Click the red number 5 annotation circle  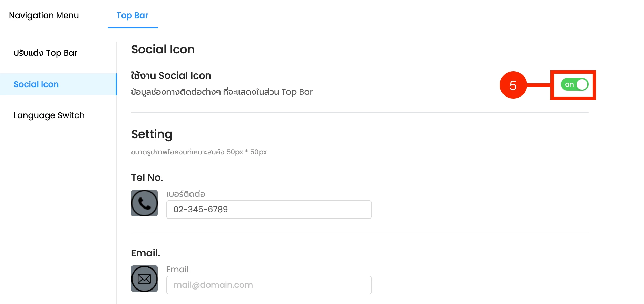[513, 85]
